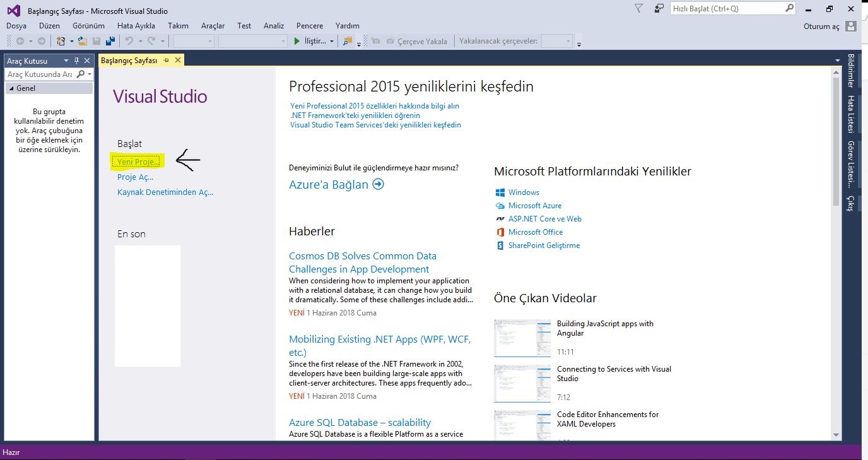Viewport: 868px width, 460px height.
Task: Open Connecting to Services with Visual Studio thumbnail
Action: [522, 384]
